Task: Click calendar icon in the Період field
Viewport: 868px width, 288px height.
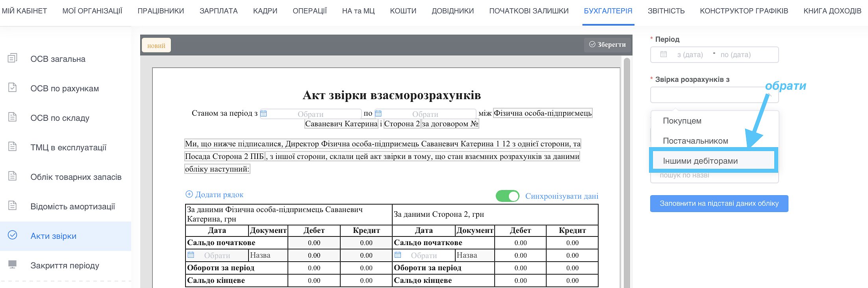Action: pos(664,55)
